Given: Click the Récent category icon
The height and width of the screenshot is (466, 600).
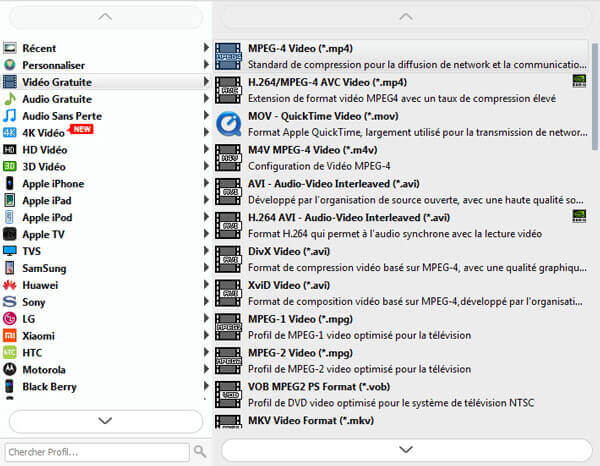Looking at the screenshot, I should [x=10, y=48].
